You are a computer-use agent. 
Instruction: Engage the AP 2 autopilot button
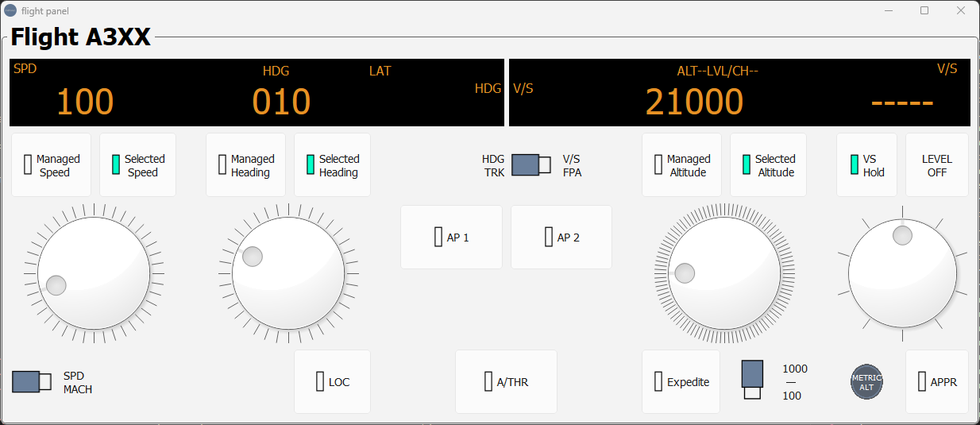[561, 237]
